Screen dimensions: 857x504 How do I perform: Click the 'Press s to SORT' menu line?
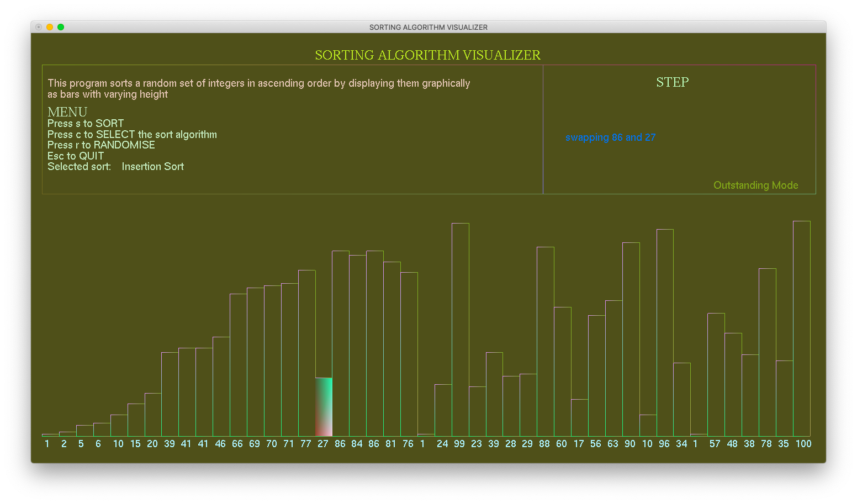click(86, 123)
